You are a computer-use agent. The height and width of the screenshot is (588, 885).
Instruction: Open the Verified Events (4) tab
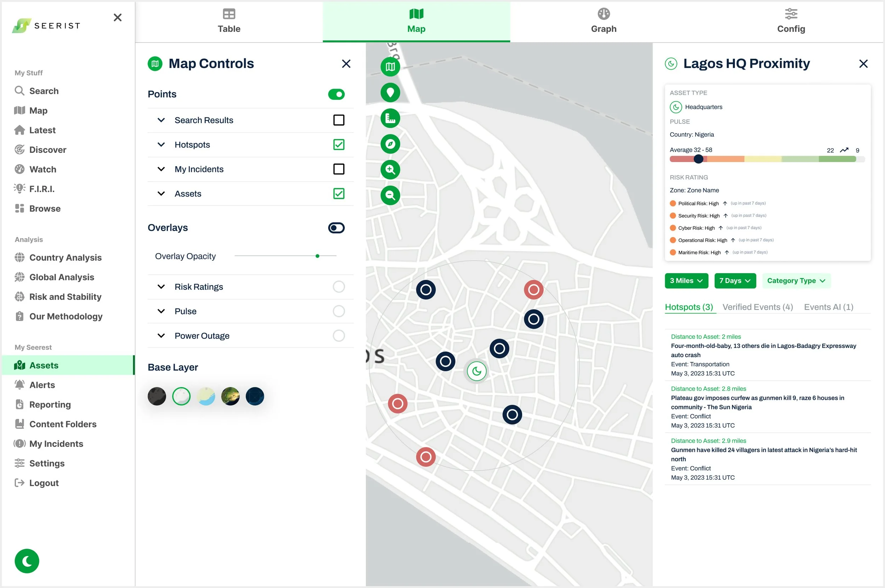click(x=758, y=307)
